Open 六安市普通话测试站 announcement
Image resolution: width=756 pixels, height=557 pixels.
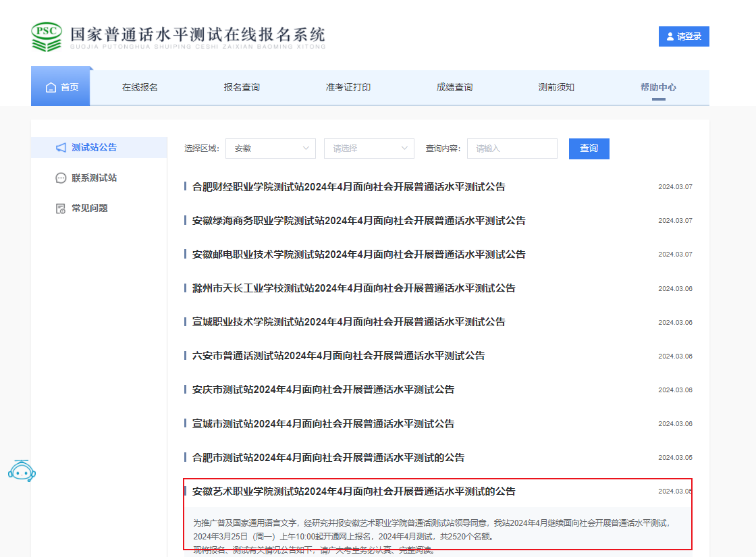(x=338, y=355)
